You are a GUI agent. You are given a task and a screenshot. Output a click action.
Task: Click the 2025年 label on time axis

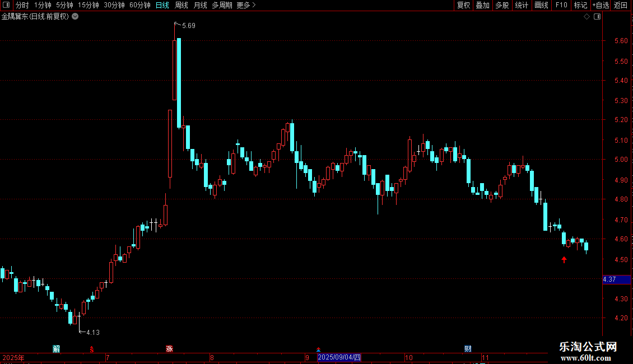[13, 357]
